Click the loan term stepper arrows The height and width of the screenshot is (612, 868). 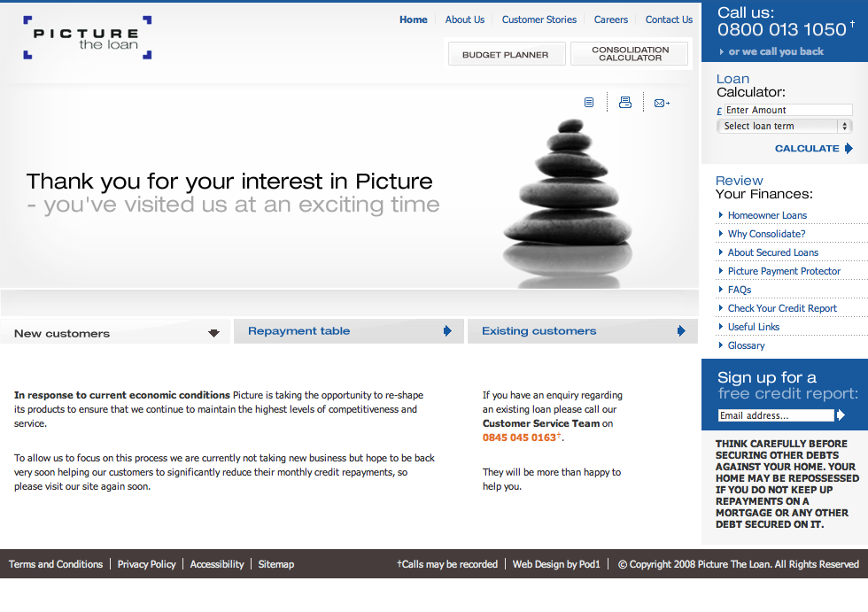(x=844, y=126)
